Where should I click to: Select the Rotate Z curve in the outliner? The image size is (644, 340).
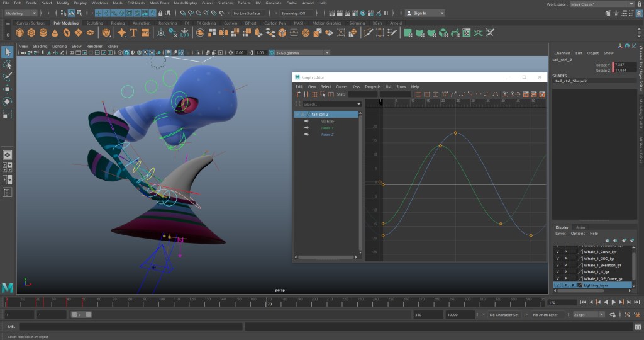pyautogui.click(x=327, y=135)
